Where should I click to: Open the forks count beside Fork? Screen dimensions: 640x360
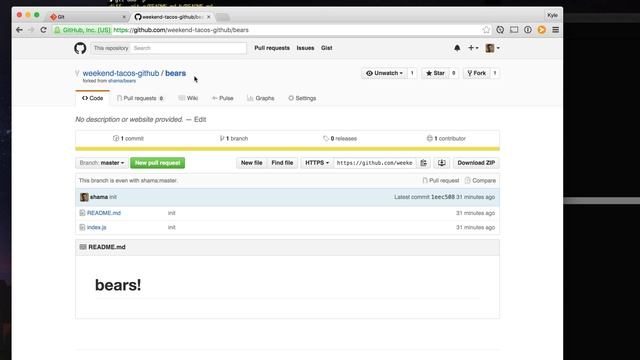495,73
